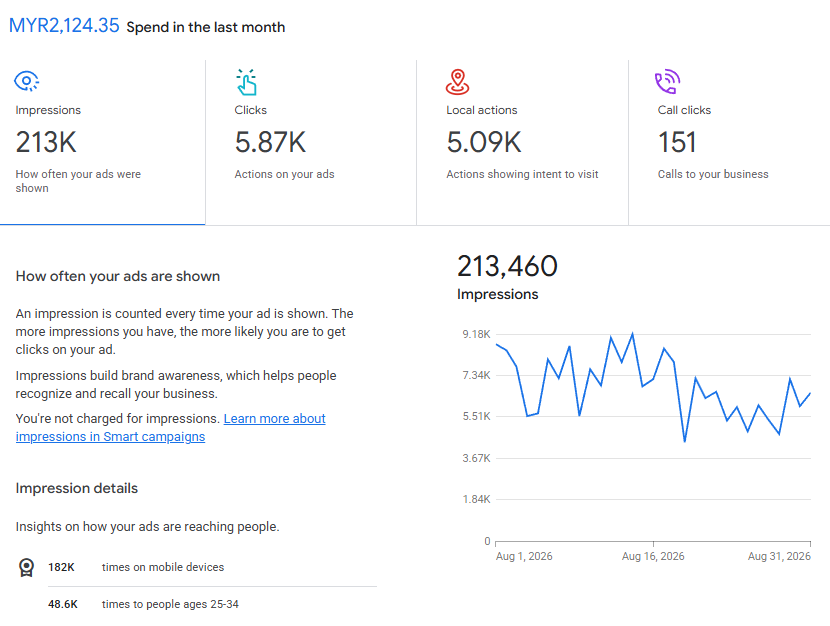The height and width of the screenshot is (626, 830).
Task: Click the 213,460 impressions total
Action: point(507,266)
